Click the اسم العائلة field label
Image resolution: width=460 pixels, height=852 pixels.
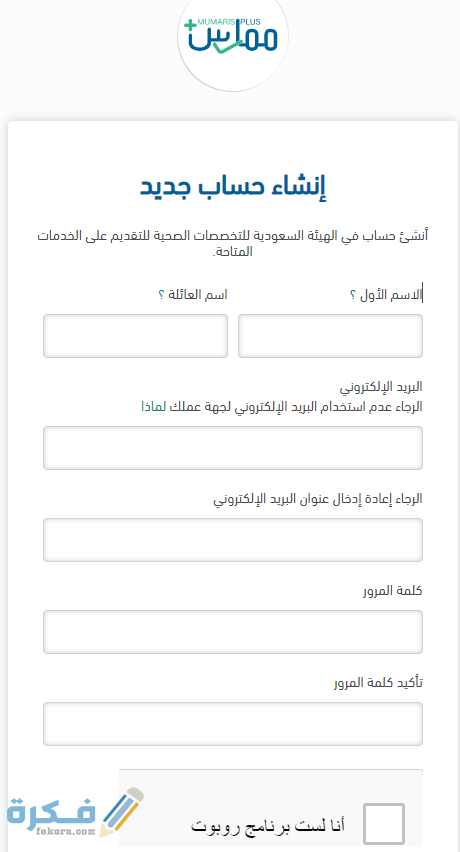(x=198, y=295)
